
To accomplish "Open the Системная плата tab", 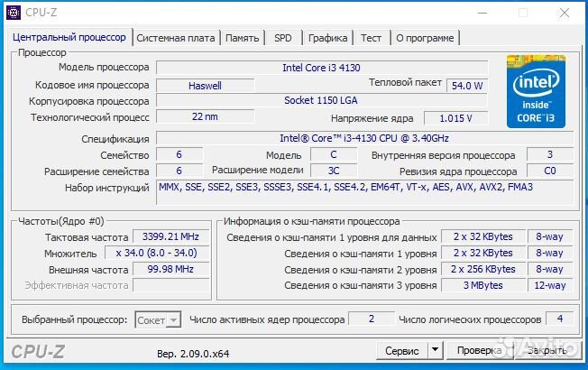I will [x=177, y=38].
